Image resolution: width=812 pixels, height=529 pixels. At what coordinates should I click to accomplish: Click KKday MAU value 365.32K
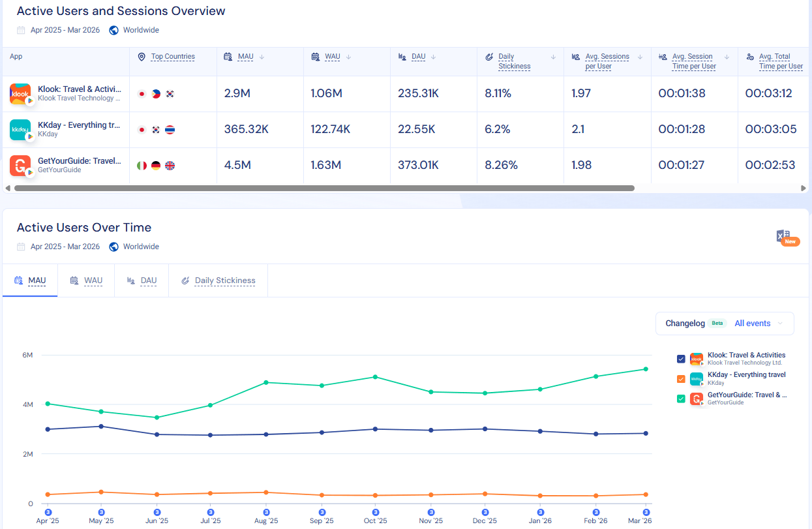coord(247,129)
